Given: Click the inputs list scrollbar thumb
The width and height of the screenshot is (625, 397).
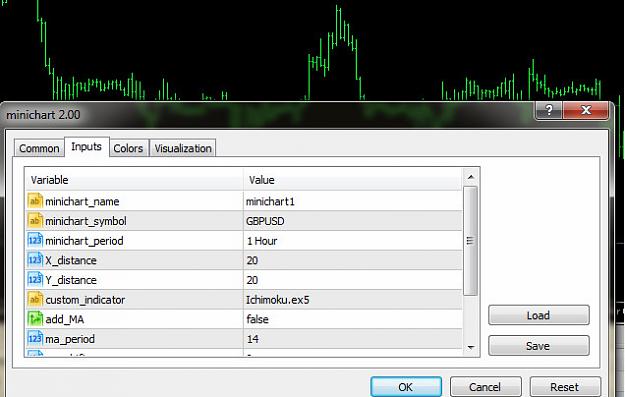Looking at the screenshot, I should click(x=471, y=241).
